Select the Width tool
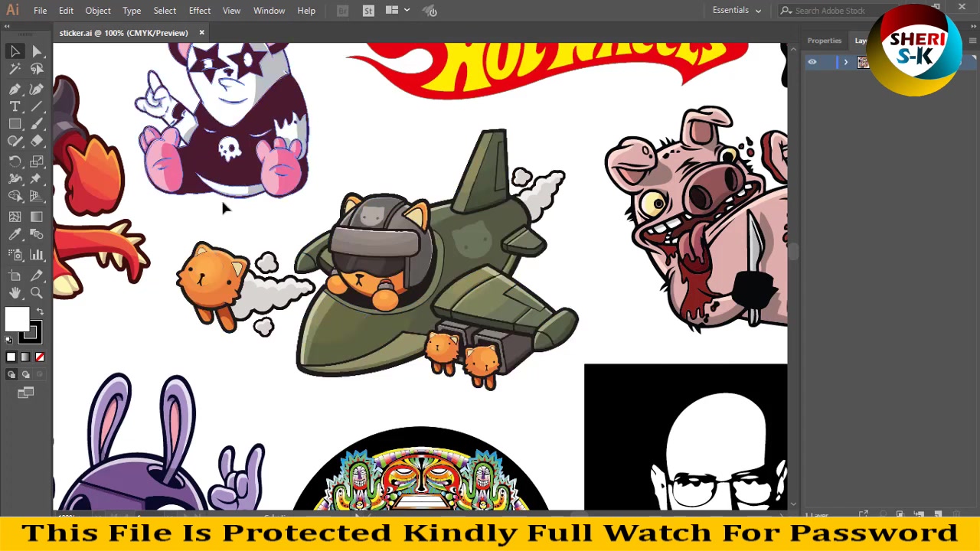The image size is (980, 551). coord(15,179)
